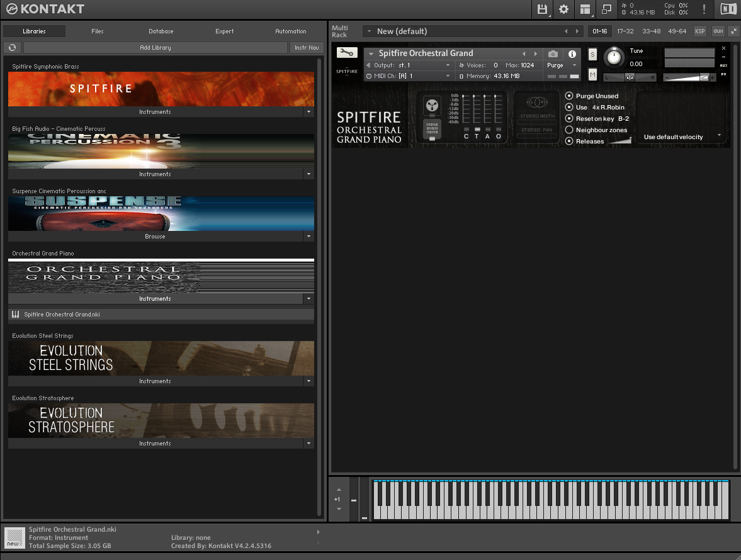
Task: Open the MIDI Ch dropdown
Action: click(x=409, y=76)
